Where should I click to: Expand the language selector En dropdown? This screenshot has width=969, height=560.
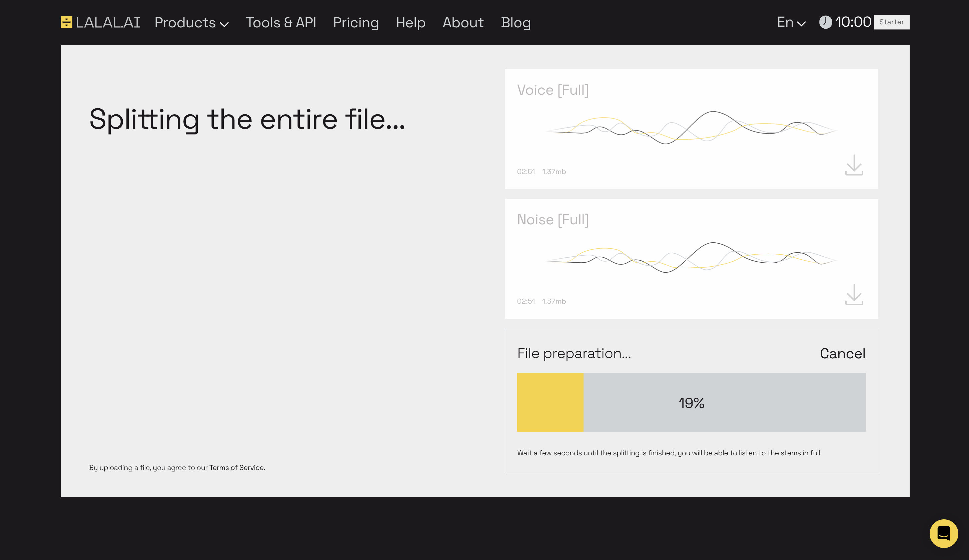(x=791, y=22)
